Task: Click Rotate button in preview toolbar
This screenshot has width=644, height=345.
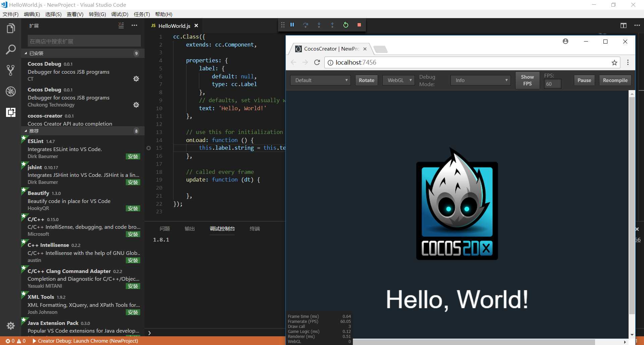Action: [x=366, y=80]
